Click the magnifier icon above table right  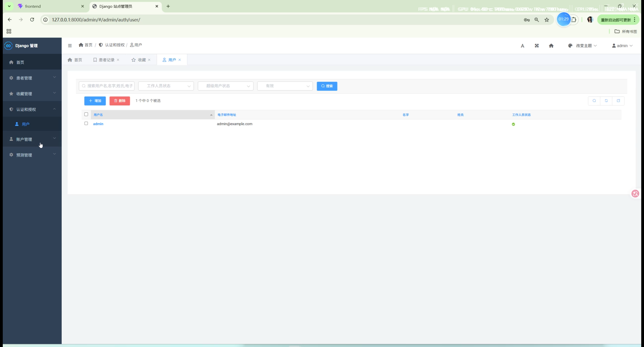[x=594, y=101]
